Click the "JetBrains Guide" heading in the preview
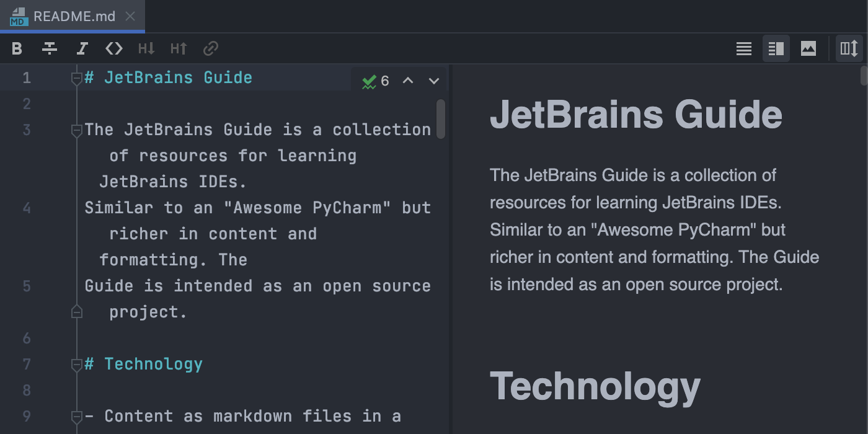Screen dimensions: 868x434 (636, 115)
